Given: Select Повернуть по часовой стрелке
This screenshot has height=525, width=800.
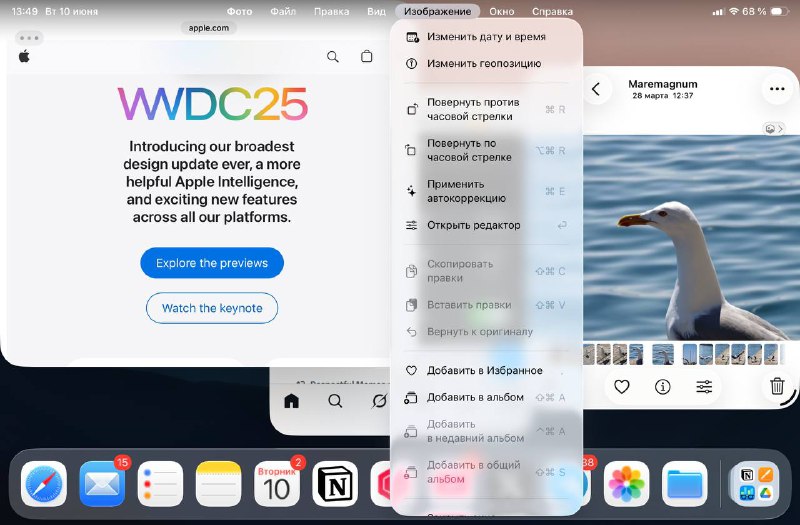Looking at the screenshot, I should pos(486,150).
